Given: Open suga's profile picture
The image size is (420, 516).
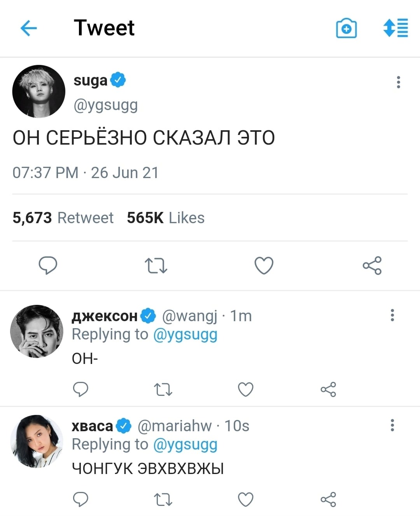Looking at the screenshot, I should click(38, 91).
